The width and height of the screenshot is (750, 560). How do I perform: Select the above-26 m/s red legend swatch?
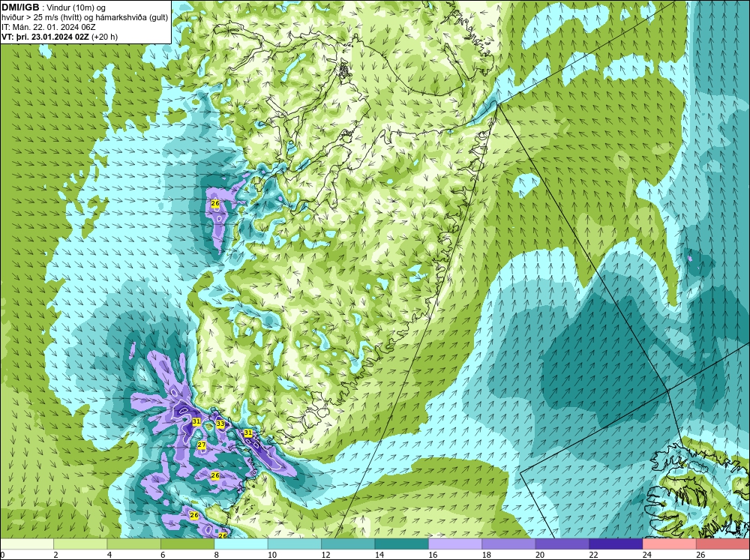tap(723, 544)
